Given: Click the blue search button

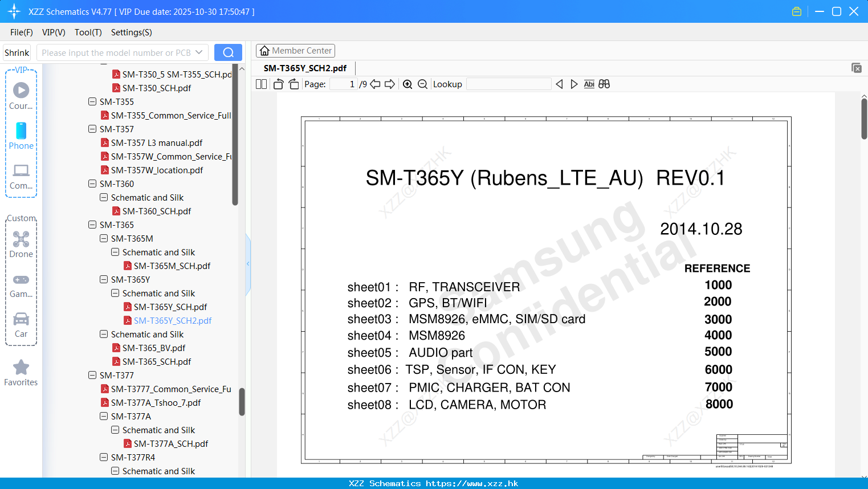Looking at the screenshot, I should (x=228, y=52).
